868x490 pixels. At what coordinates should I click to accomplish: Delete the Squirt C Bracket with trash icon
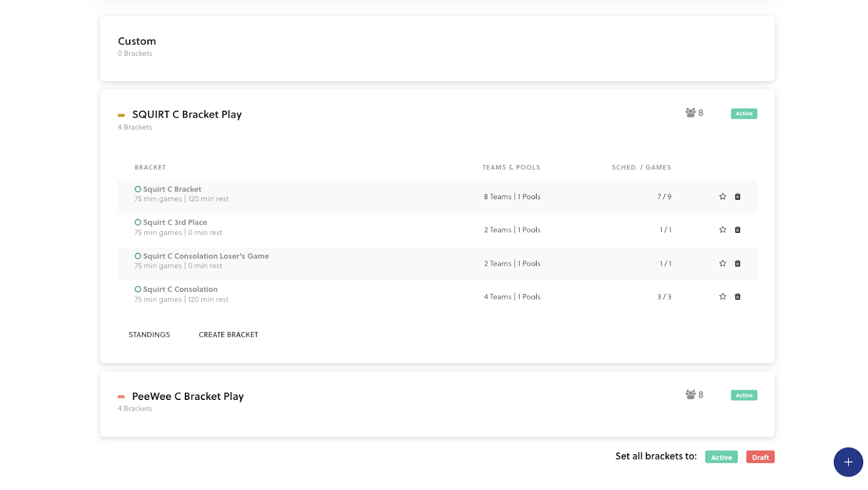point(738,196)
